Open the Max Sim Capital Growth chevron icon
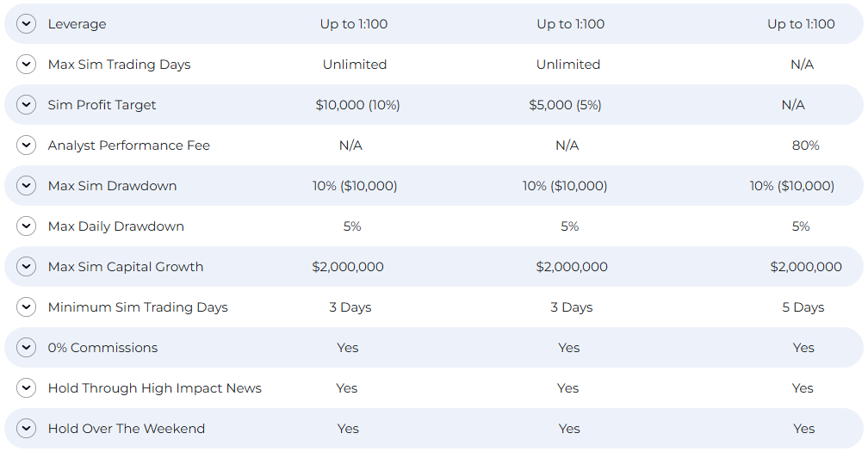 [26, 267]
